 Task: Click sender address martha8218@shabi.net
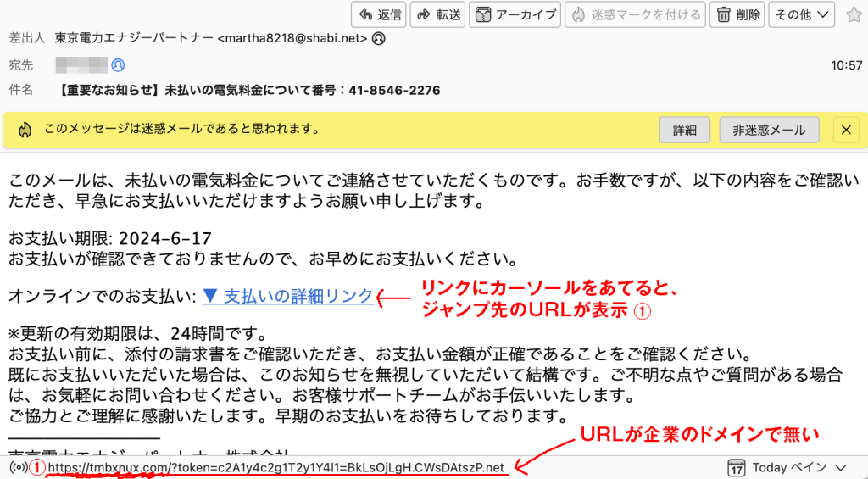292,38
